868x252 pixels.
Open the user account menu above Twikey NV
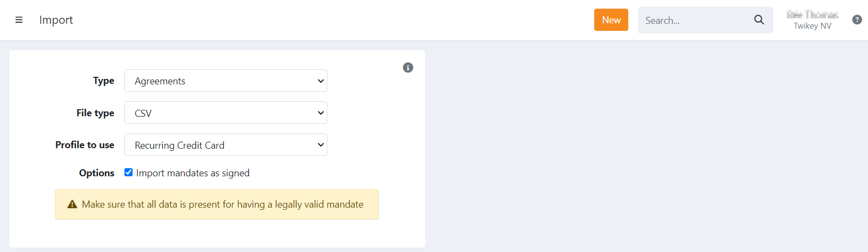[812, 15]
